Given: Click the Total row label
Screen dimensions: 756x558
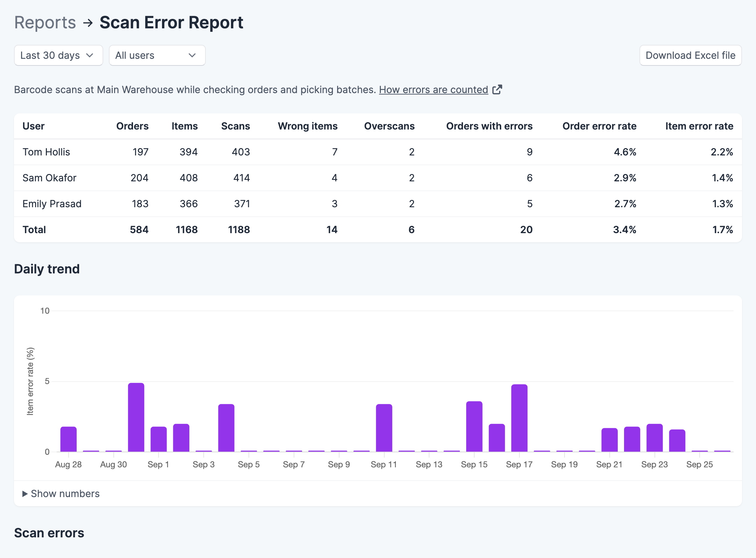Looking at the screenshot, I should coord(34,230).
